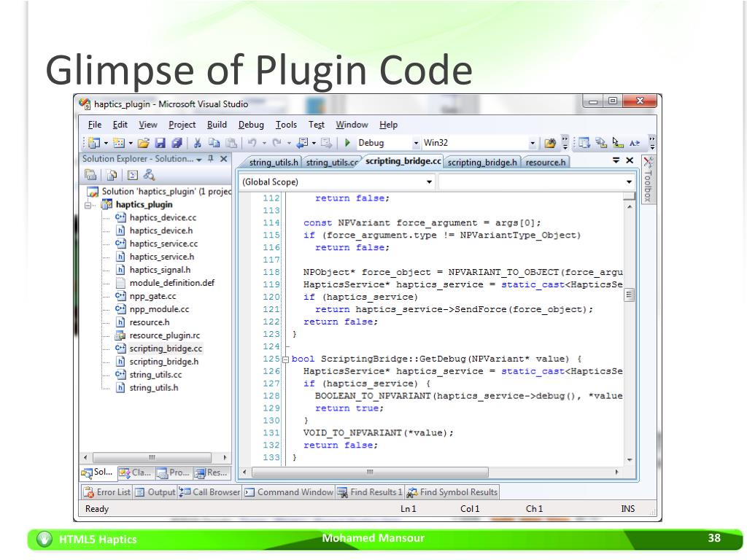Collapse the haptics_plugin project node

coord(88,205)
